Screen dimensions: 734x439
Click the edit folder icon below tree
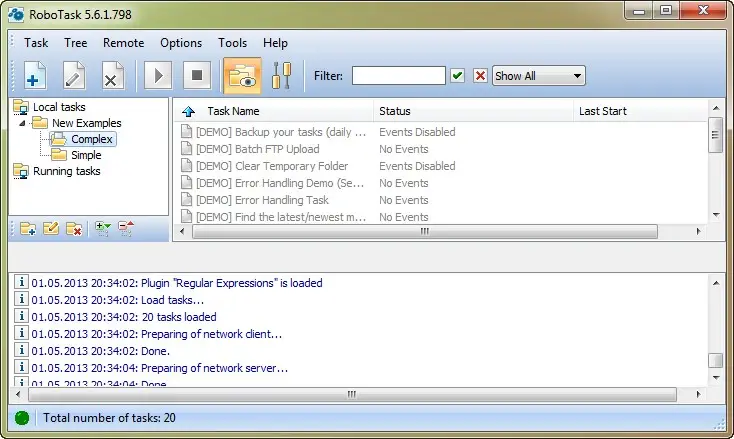pyautogui.click(x=51, y=229)
